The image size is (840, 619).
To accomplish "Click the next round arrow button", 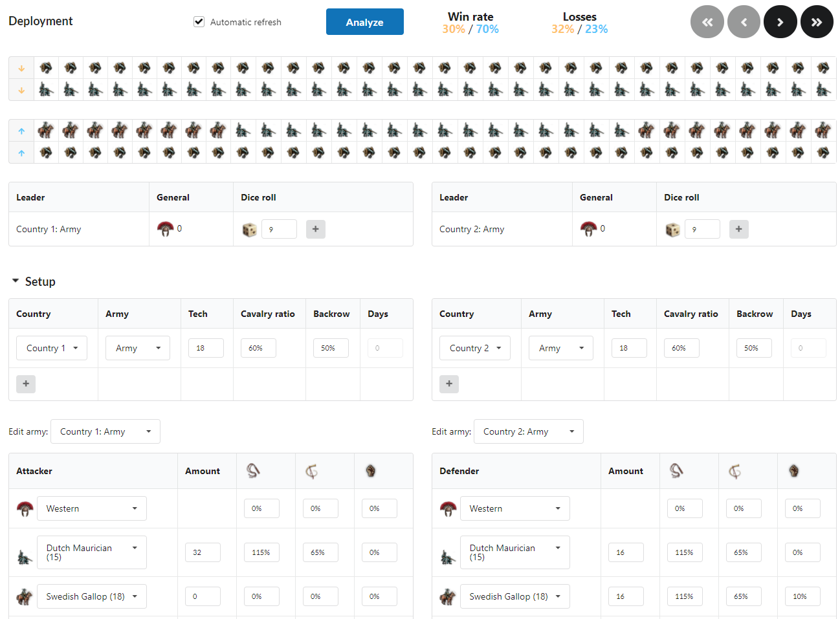I will [780, 22].
